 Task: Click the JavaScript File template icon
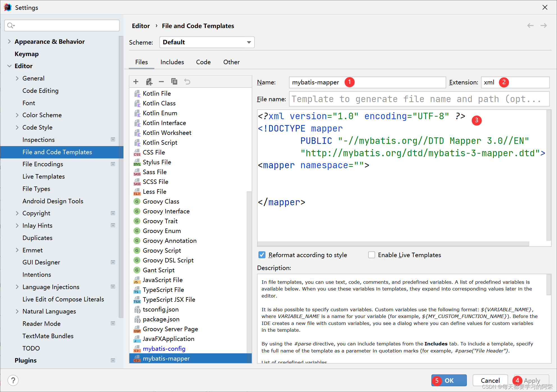137,280
